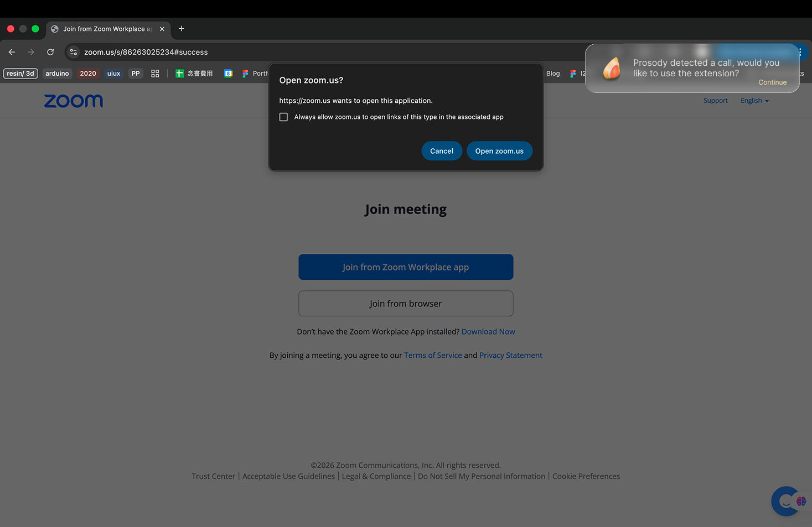The image size is (812, 527).
Task: Open the Download Now link
Action: pos(488,332)
